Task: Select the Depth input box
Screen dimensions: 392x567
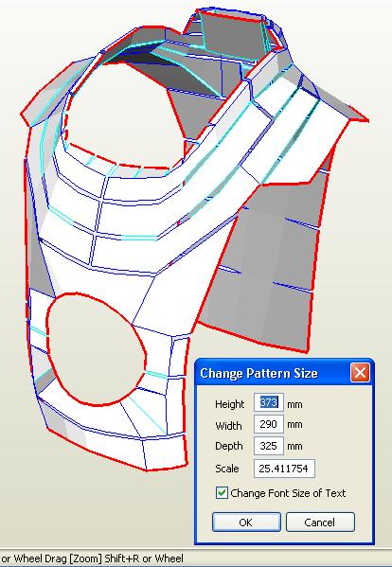Action: click(269, 446)
